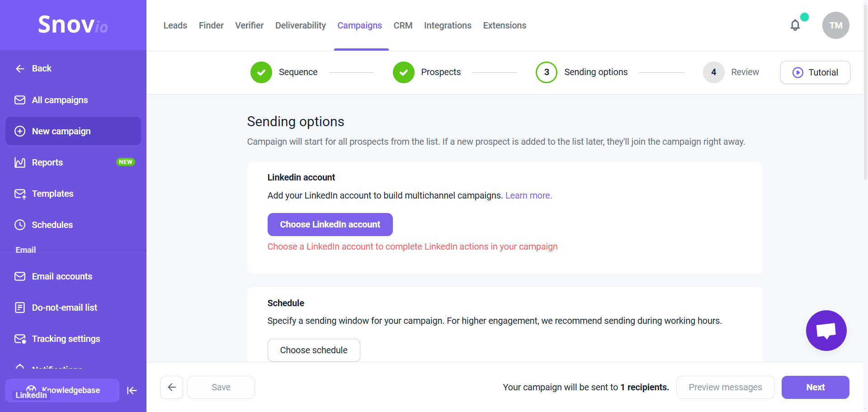Open the Finder tab
The width and height of the screenshot is (868, 412).
pos(211,25)
